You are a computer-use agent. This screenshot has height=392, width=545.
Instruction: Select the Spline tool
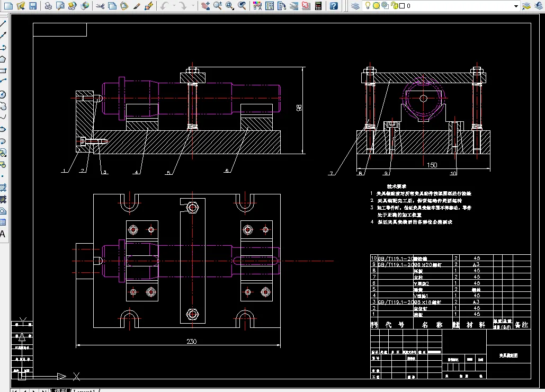pyautogui.click(x=3, y=118)
